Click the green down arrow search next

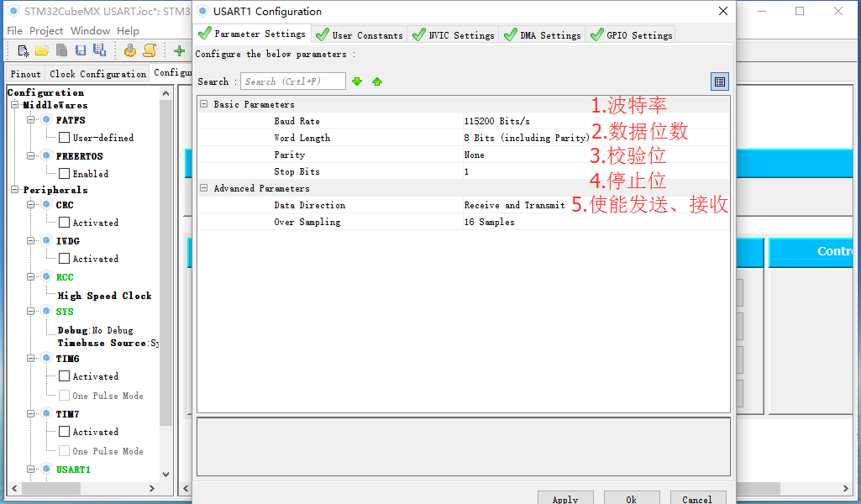(x=357, y=81)
